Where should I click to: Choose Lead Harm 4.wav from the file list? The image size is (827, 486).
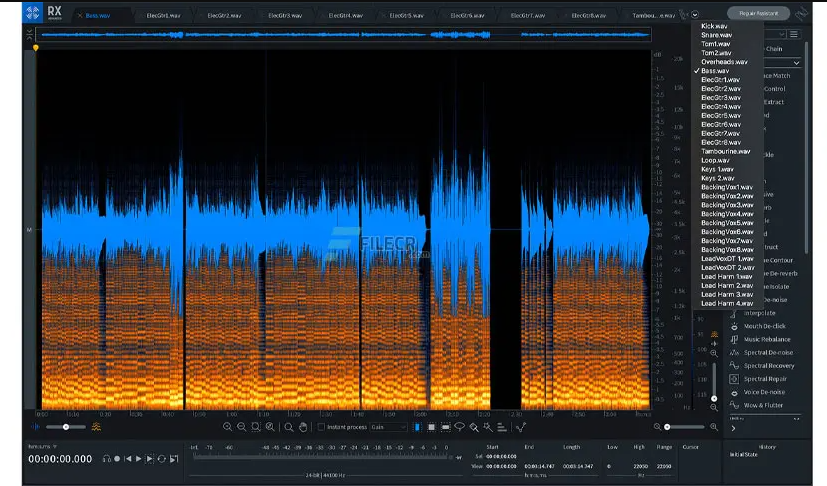(727, 303)
